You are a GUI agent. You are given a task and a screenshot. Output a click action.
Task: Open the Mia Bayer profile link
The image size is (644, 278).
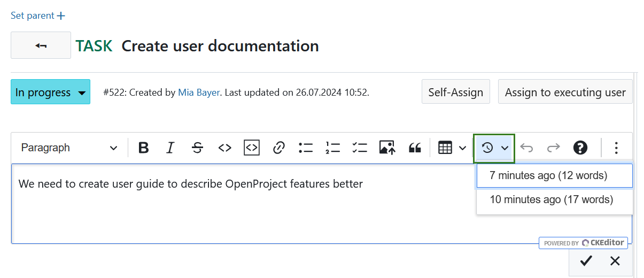click(x=198, y=92)
